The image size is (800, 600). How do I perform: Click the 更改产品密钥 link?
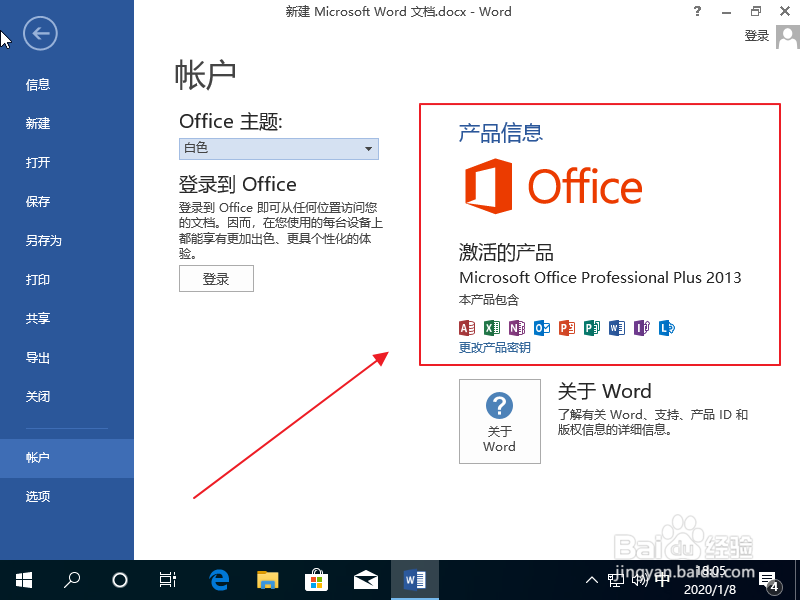pos(494,347)
